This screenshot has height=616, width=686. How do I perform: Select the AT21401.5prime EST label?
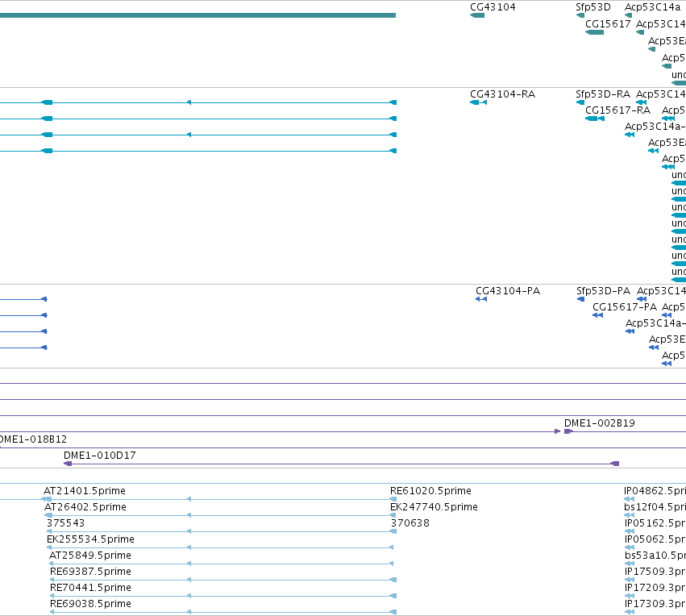(x=85, y=491)
